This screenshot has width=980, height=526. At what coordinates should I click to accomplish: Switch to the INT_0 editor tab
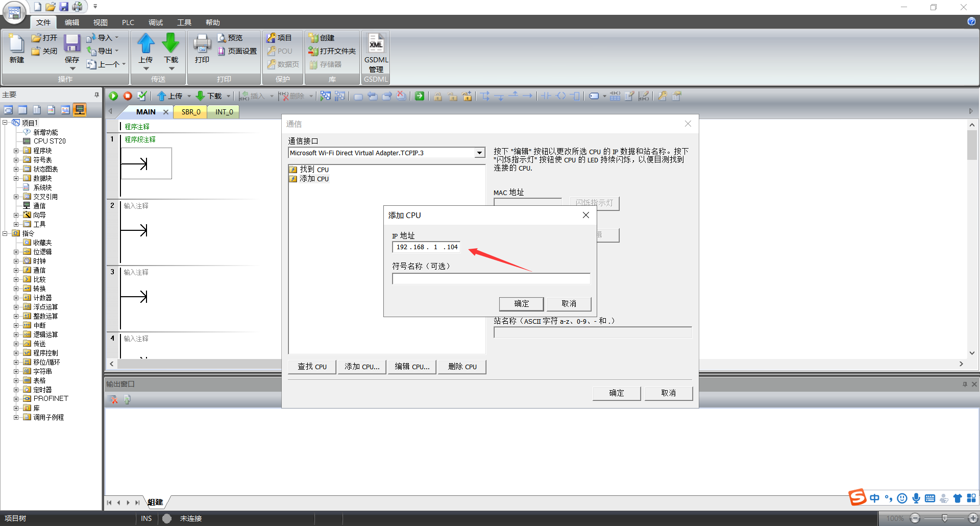224,112
